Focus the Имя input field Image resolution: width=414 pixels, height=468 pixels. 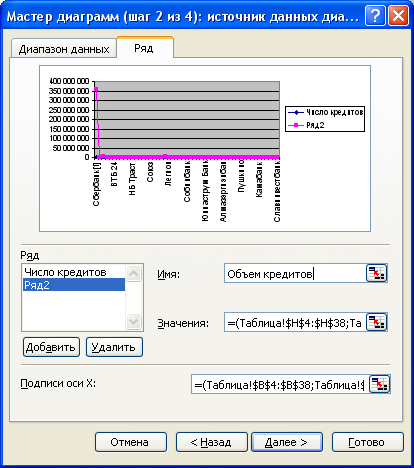pos(295,273)
